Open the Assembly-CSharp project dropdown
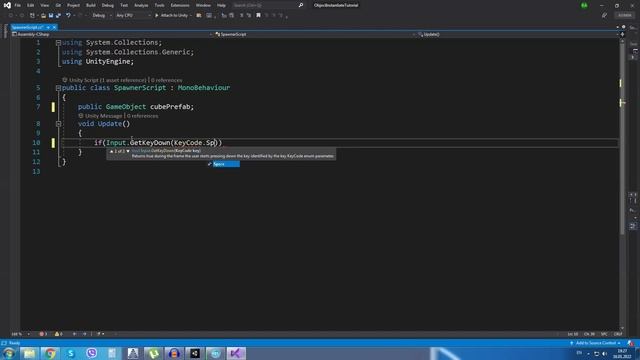Viewport: 640px width, 360px height. click(112, 35)
